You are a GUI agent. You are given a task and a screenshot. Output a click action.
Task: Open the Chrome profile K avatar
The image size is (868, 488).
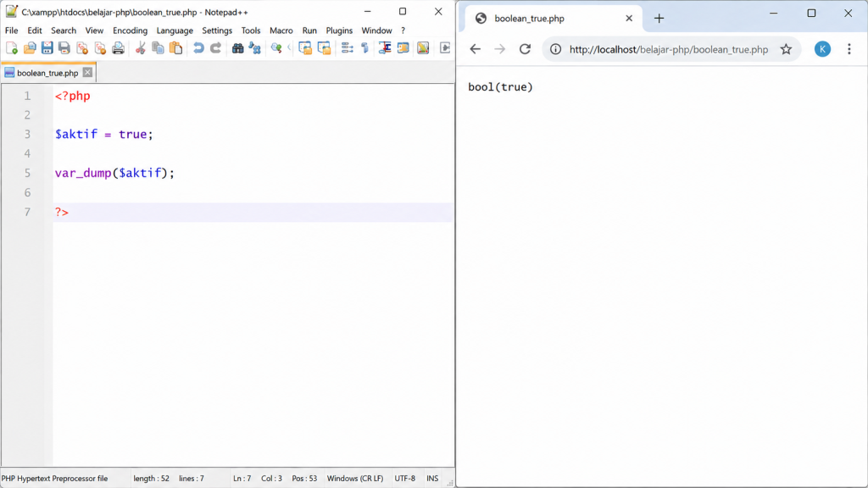pyautogui.click(x=822, y=49)
